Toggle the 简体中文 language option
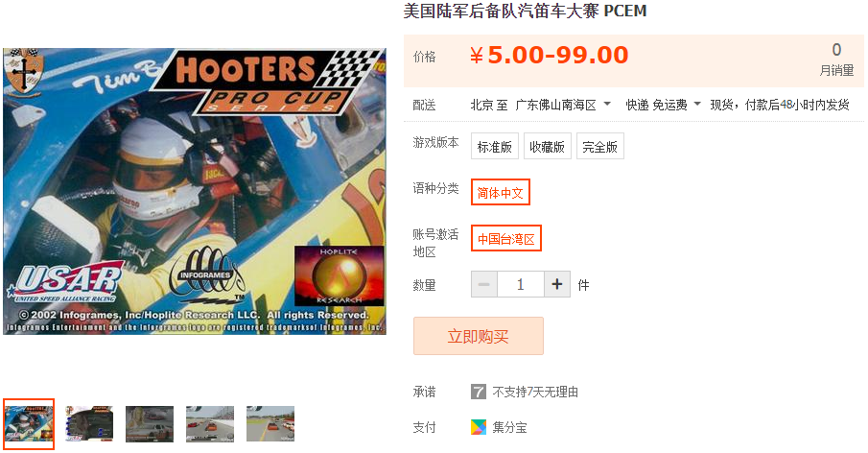 (501, 192)
